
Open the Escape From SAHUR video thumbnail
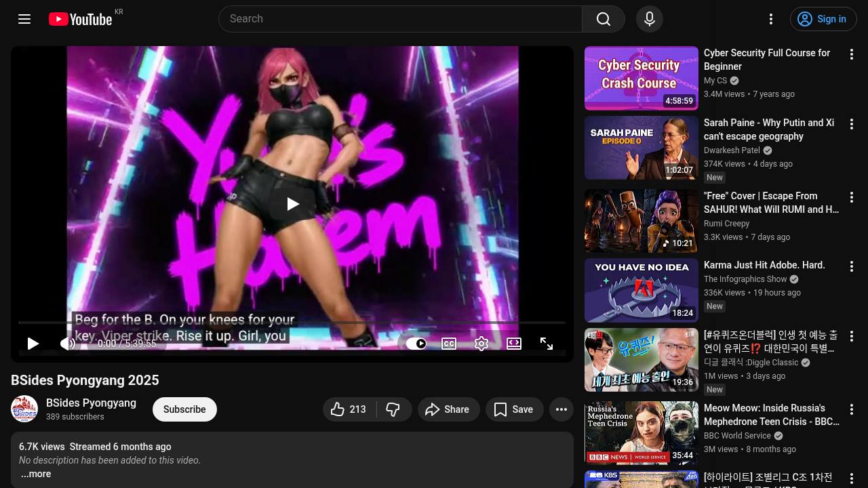coord(642,221)
